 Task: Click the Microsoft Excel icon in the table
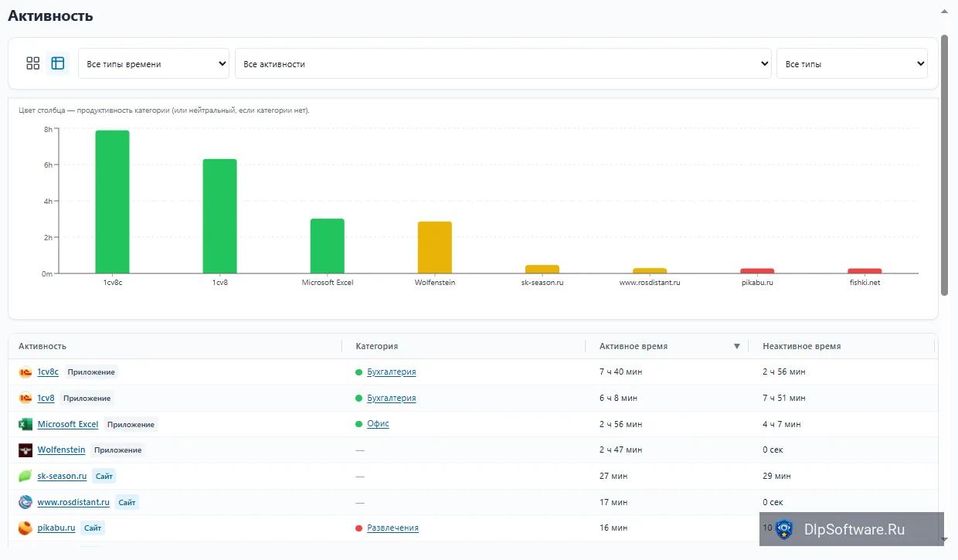pyautogui.click(x=25, y=424)
